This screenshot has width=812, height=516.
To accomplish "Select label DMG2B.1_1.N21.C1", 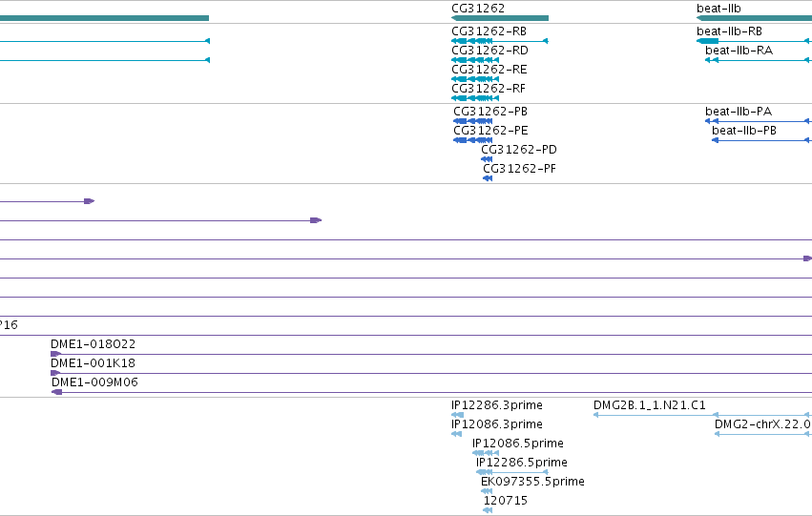I will 650,405.
